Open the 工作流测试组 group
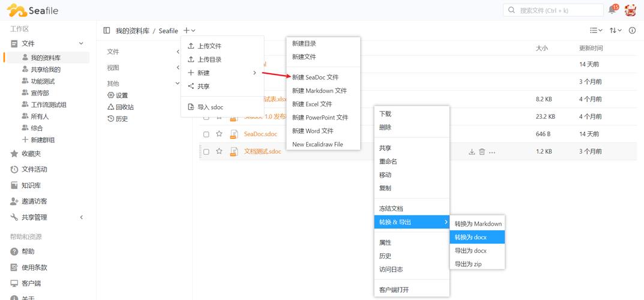644x300 pixels. [x=49, y=104]
